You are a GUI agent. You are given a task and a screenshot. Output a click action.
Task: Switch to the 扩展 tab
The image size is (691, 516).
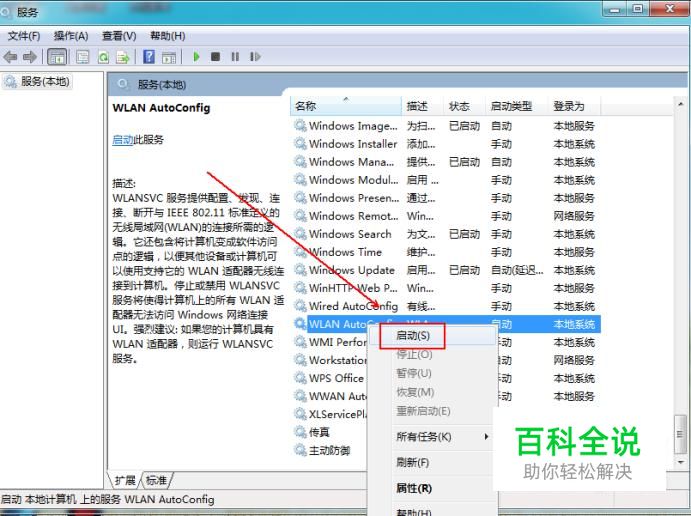[x=125, y=480]
